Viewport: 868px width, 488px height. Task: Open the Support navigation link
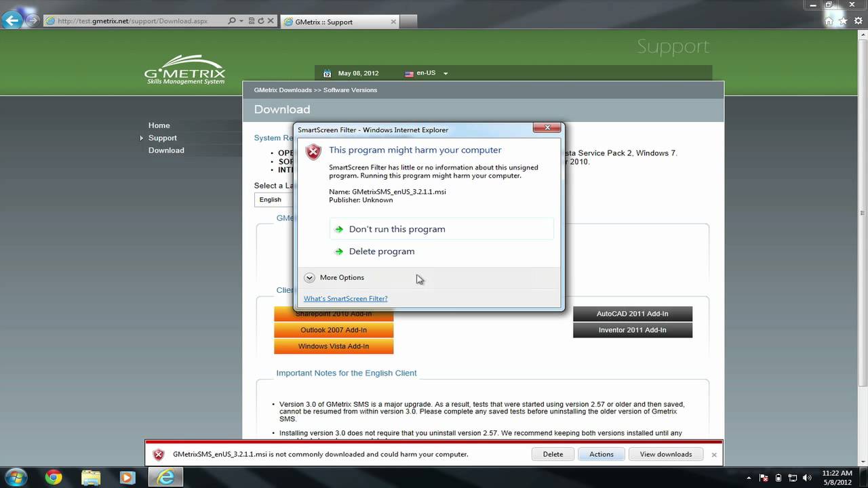click(x=163, y=138)
